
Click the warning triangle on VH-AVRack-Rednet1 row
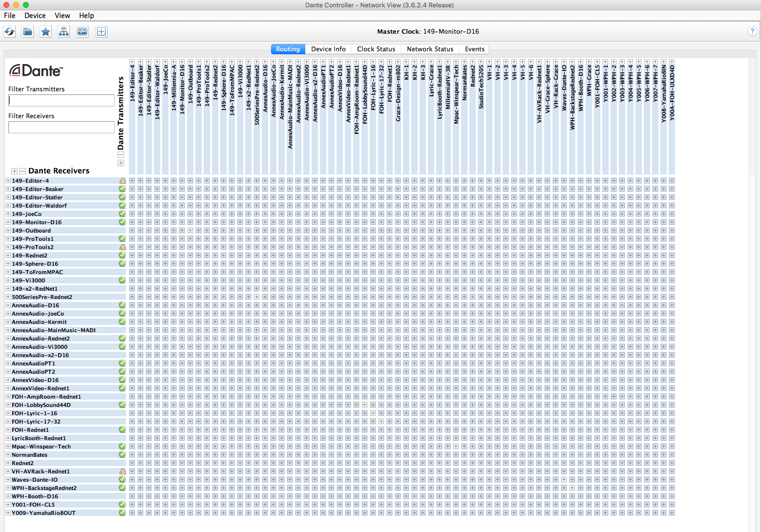coord(123,471)
